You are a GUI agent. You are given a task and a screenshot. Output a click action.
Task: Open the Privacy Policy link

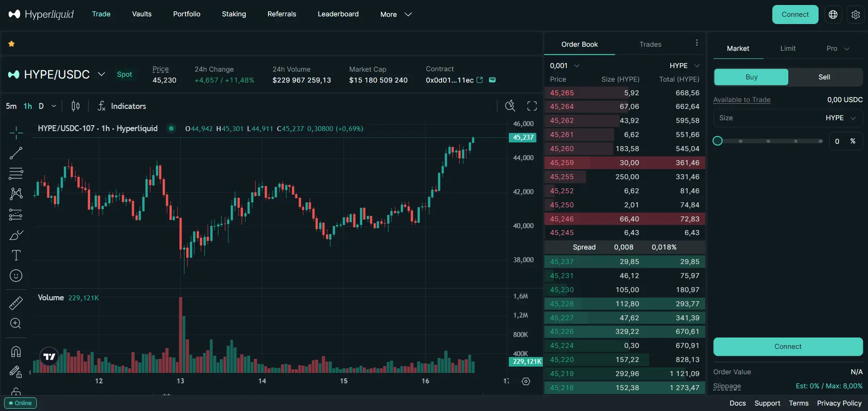pyautogui.click(x=839, y=403)
